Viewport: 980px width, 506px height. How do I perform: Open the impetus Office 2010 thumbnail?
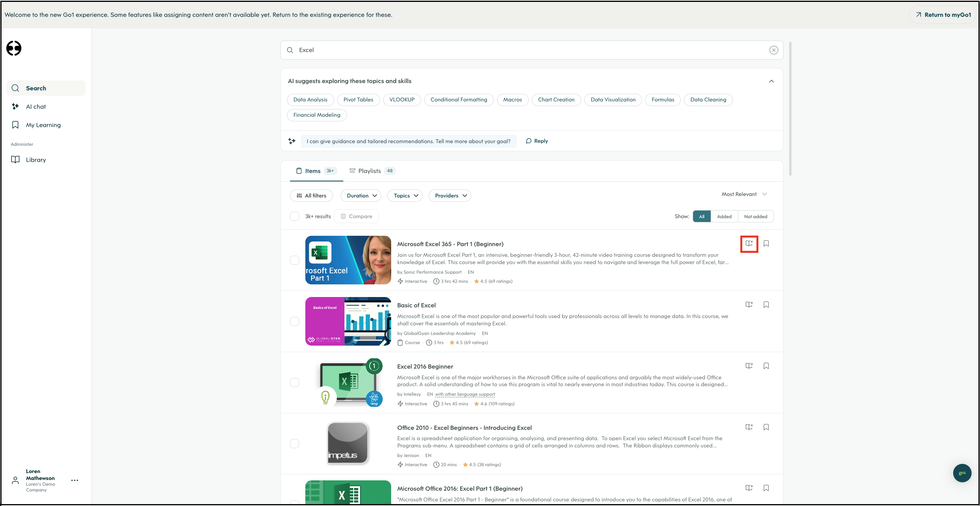348,443
